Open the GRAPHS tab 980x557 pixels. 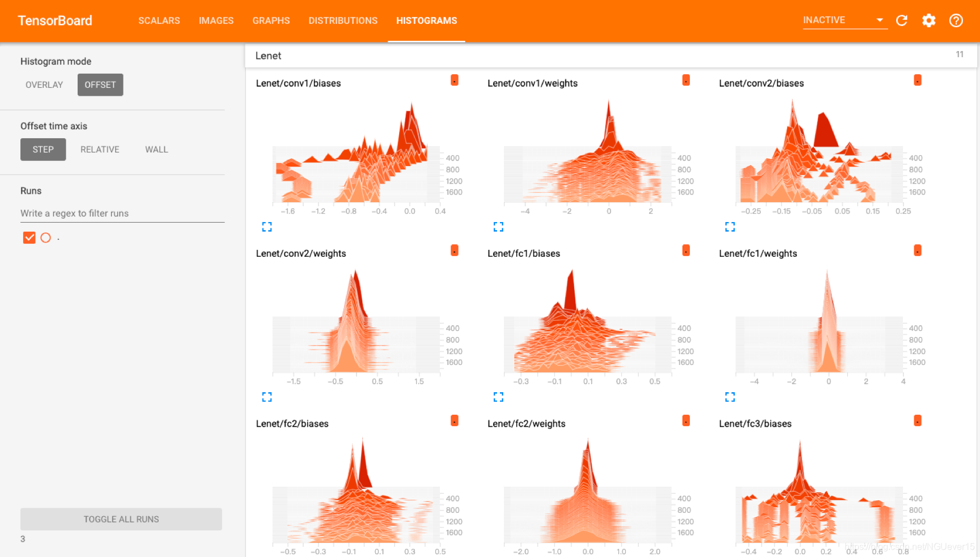[271, 20]
